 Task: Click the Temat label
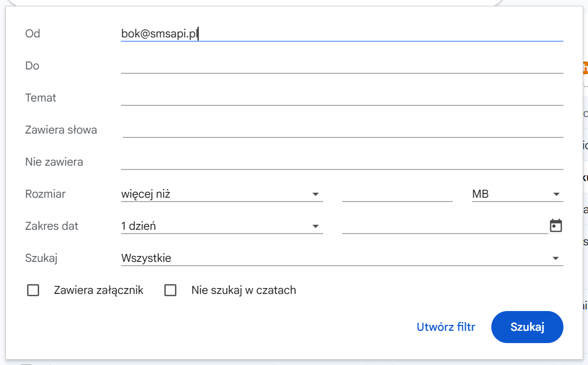(x=41, y=98)
